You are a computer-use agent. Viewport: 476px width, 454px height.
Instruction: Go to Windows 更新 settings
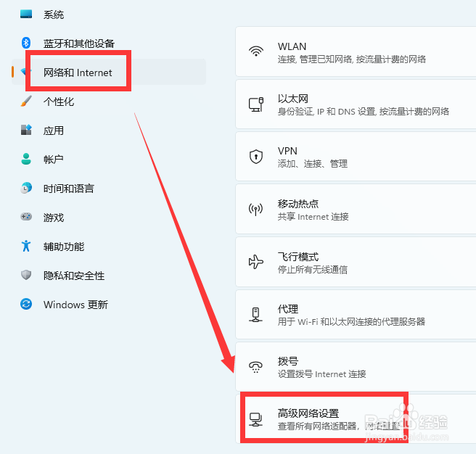pyautogui.click(x=109, y=304)
